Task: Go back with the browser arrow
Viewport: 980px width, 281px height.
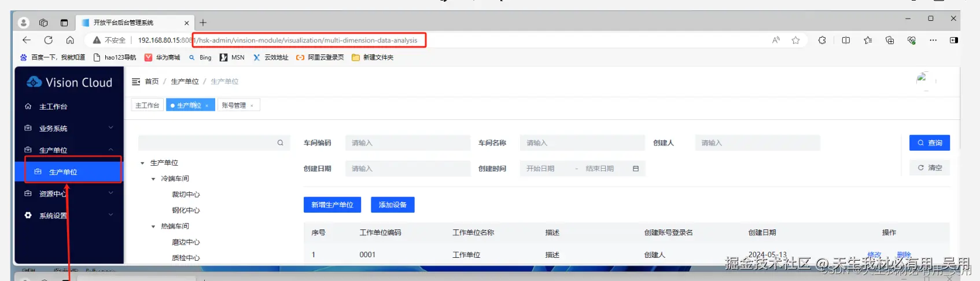Action: coord(27,40)
